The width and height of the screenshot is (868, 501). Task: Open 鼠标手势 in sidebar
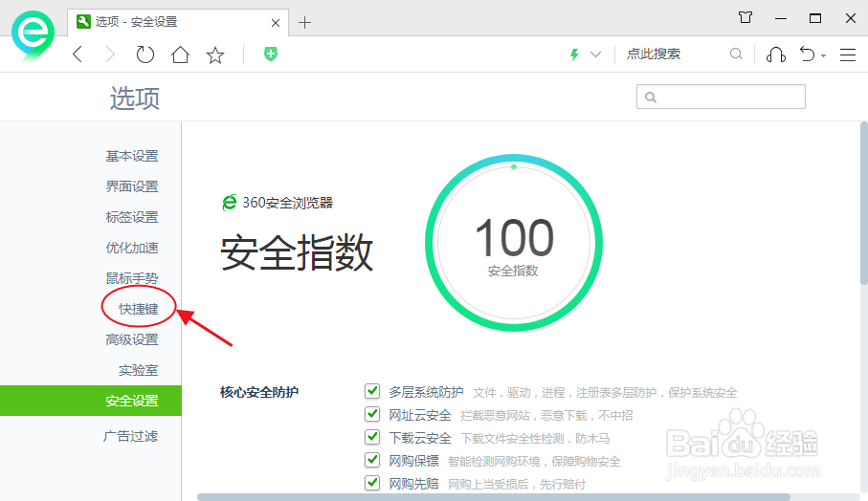tap(132, 278)
